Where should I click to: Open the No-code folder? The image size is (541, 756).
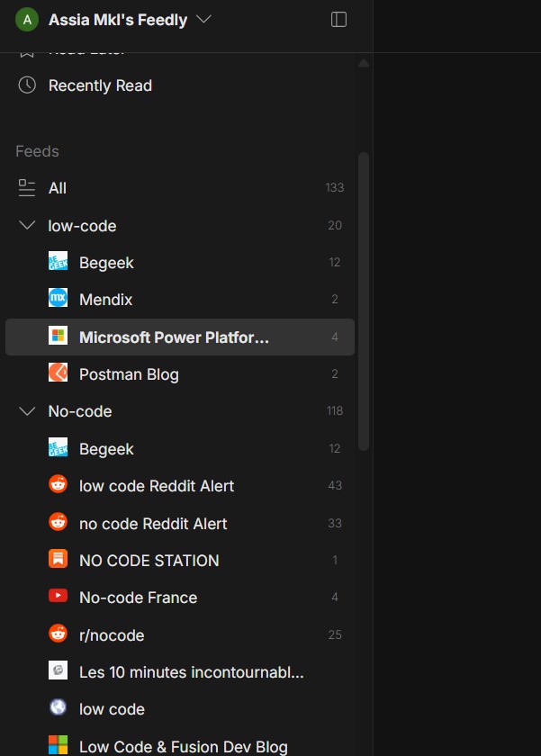tap(80, 411)
